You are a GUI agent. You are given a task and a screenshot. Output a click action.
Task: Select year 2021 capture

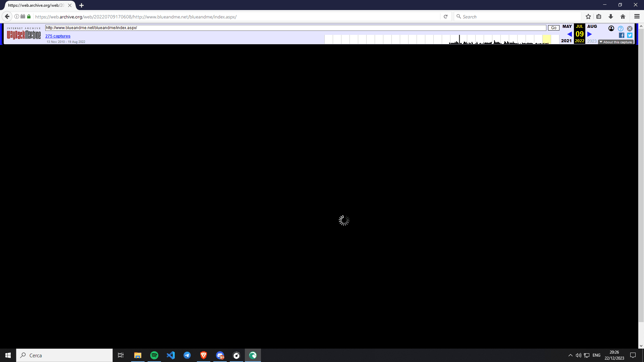coord(566,41)
